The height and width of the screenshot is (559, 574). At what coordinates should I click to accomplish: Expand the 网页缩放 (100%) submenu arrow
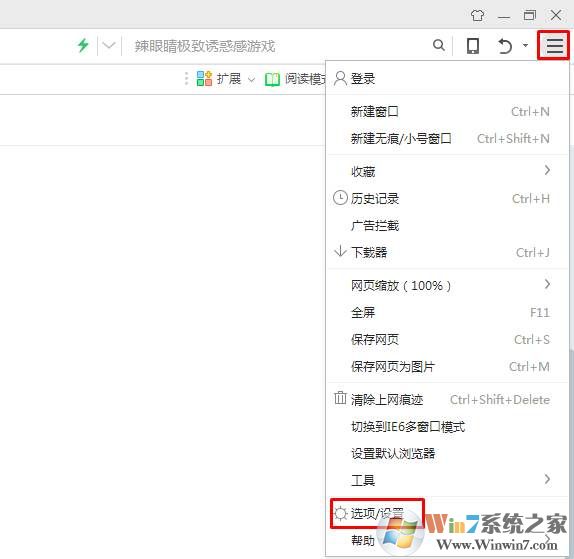pyautogui.click(x=547, y=284)
